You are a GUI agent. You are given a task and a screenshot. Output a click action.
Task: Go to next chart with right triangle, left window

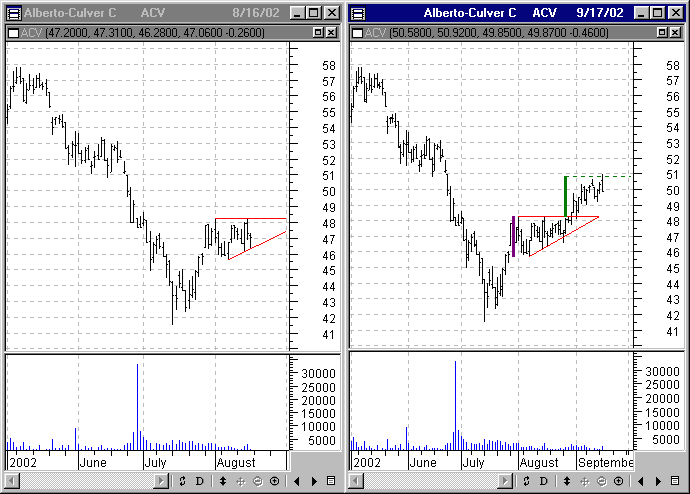[314, 481]
